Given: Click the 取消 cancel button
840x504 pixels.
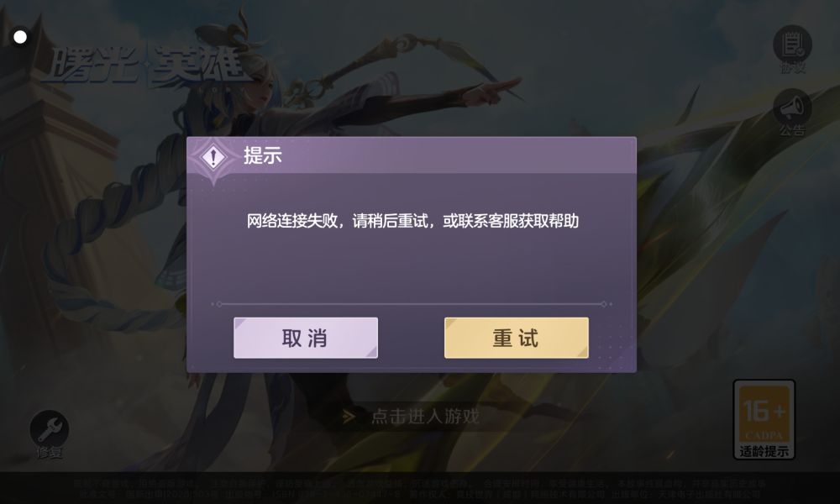Looking at the screenshot, I should coord(306,338).
